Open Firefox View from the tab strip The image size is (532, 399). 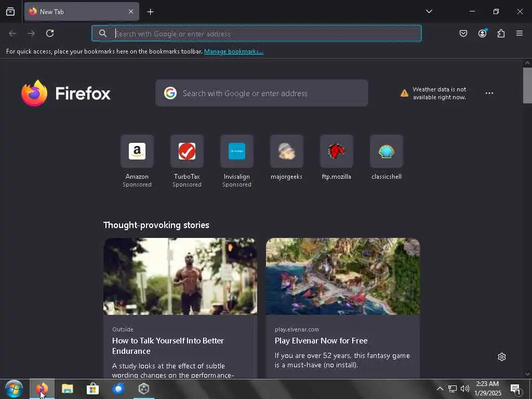(x=10, y=12)
